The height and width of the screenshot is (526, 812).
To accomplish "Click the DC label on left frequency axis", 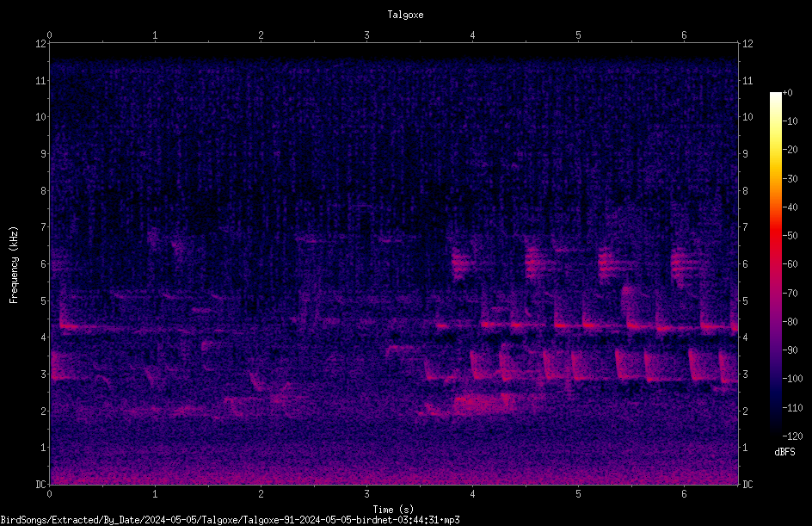I will [x=40, y=485].
